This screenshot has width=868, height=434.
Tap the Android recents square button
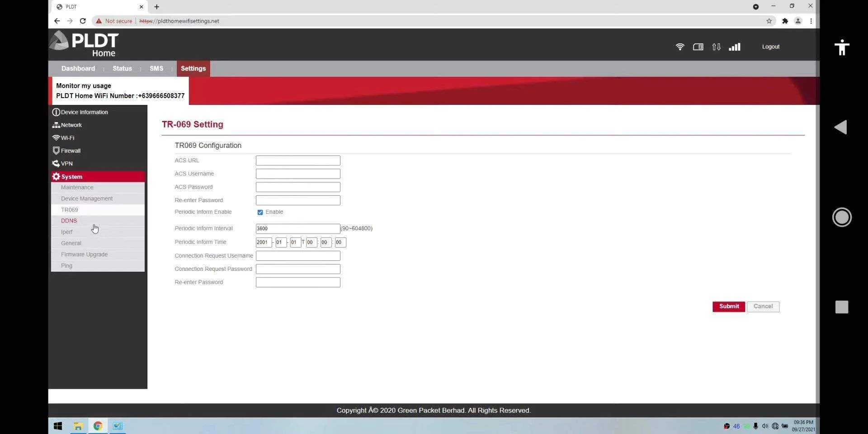tap(842, 307)
